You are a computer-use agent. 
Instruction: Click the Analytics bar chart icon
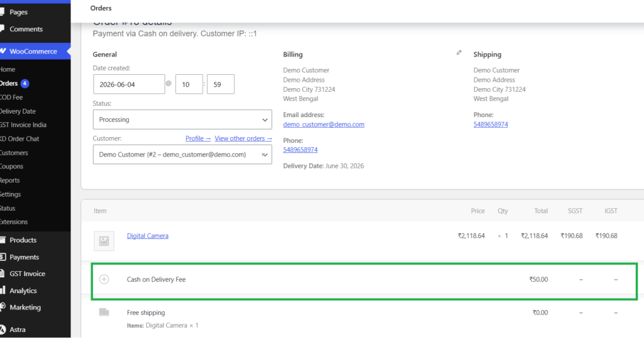coord(3,291)
